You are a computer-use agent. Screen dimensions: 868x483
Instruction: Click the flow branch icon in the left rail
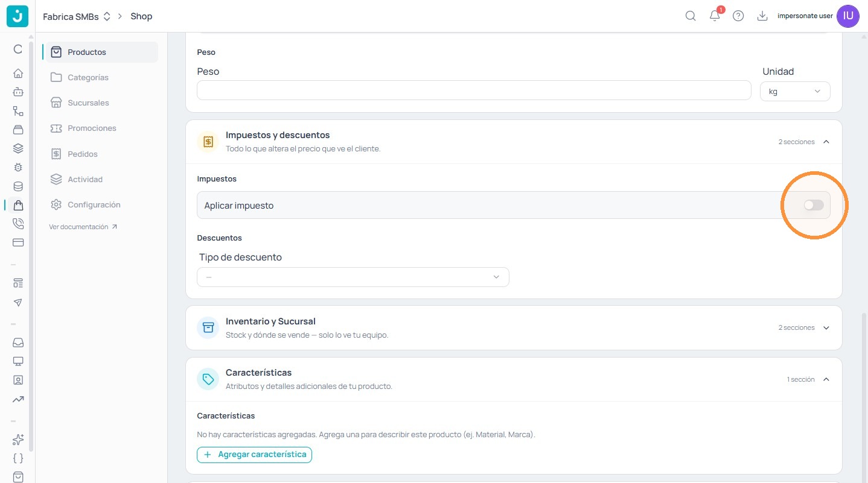(18, 111)
